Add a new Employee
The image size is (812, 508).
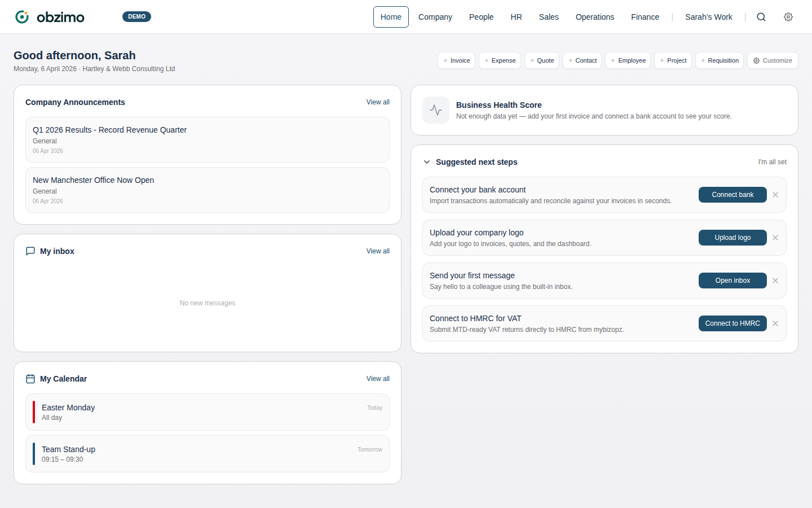pyautogui.click(x=628, y=60)
